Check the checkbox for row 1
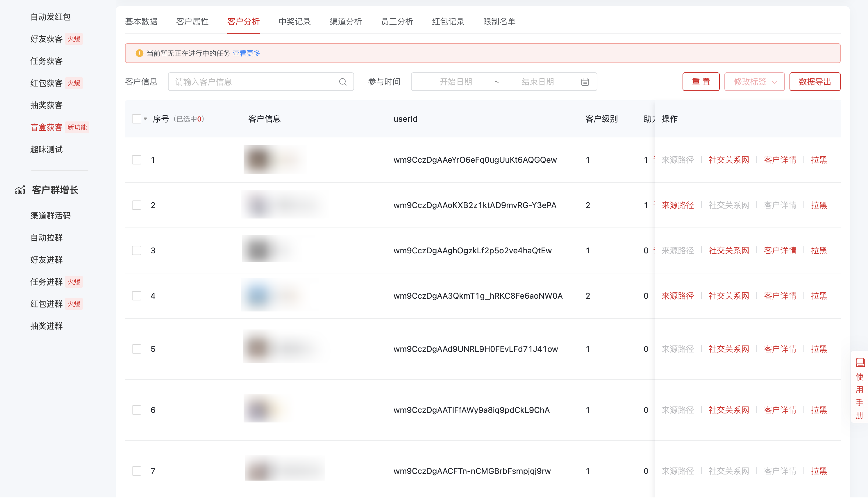 pos(137,160)
